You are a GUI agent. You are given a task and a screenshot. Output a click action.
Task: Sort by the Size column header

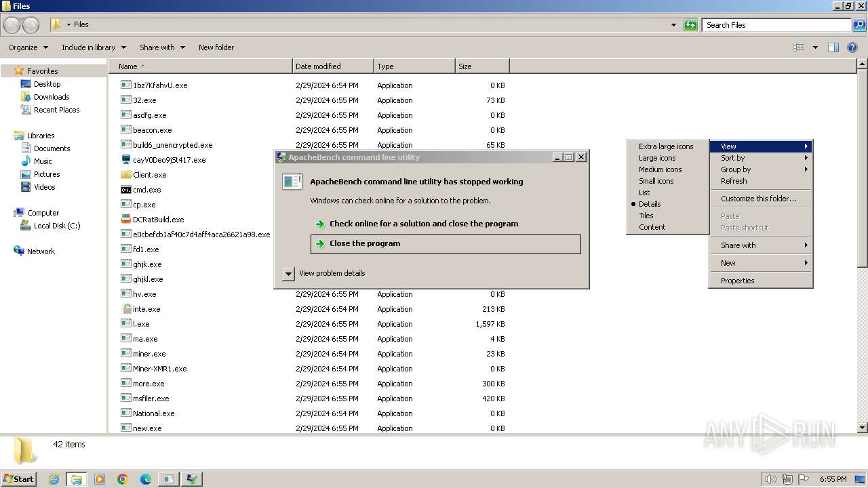point(482,66)
